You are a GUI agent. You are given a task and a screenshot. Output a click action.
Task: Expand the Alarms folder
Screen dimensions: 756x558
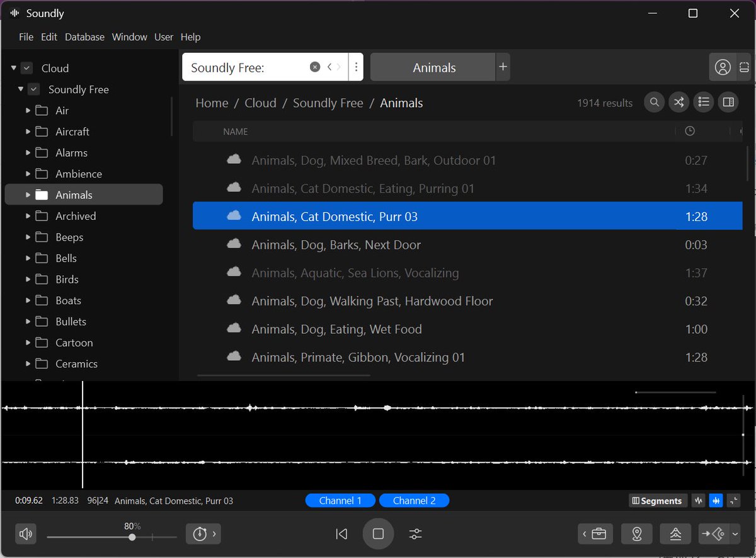(x=28, y=152)
